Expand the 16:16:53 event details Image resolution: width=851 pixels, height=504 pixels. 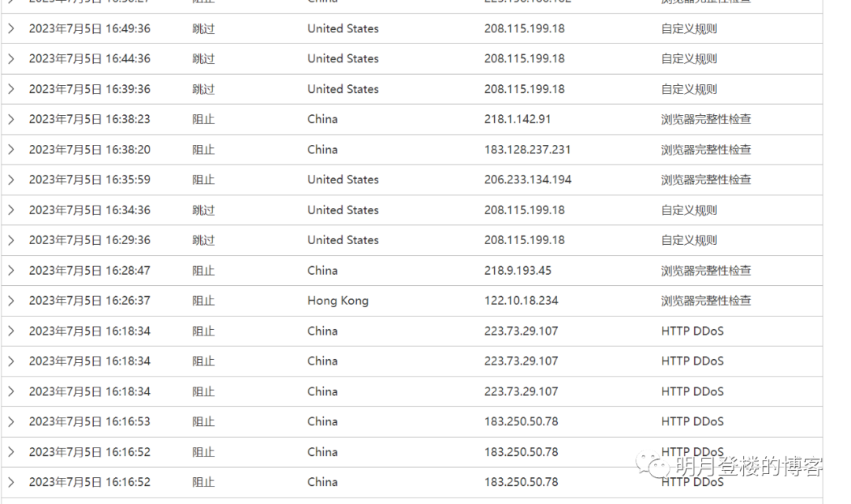[11, 421]
